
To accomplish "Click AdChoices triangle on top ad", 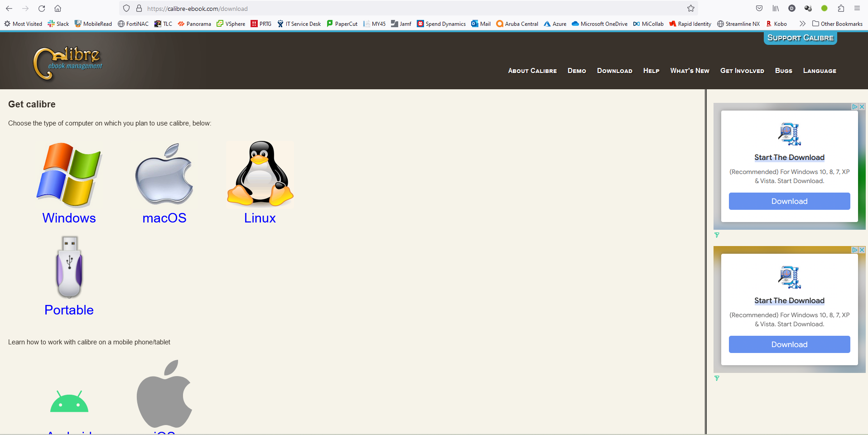I will [x=855, y=107].
